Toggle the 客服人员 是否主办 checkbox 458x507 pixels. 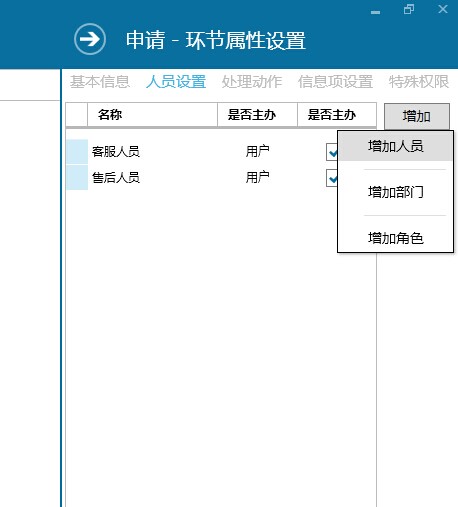[x=332, y=152]
